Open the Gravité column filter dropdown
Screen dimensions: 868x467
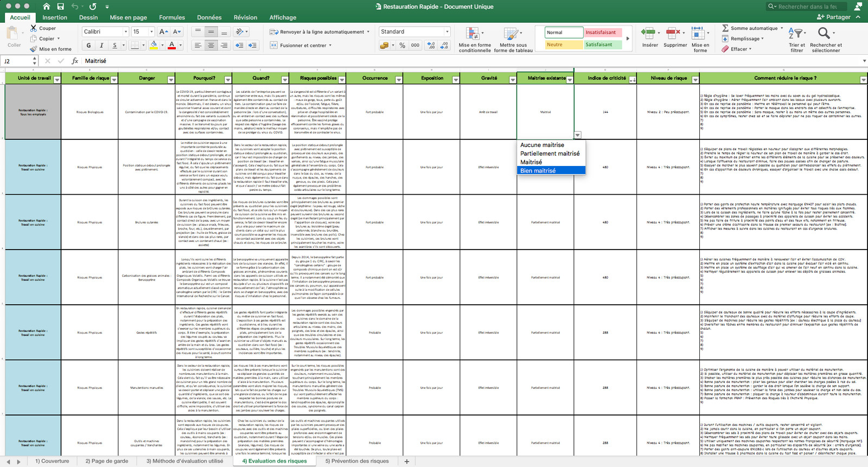[512, 80]
